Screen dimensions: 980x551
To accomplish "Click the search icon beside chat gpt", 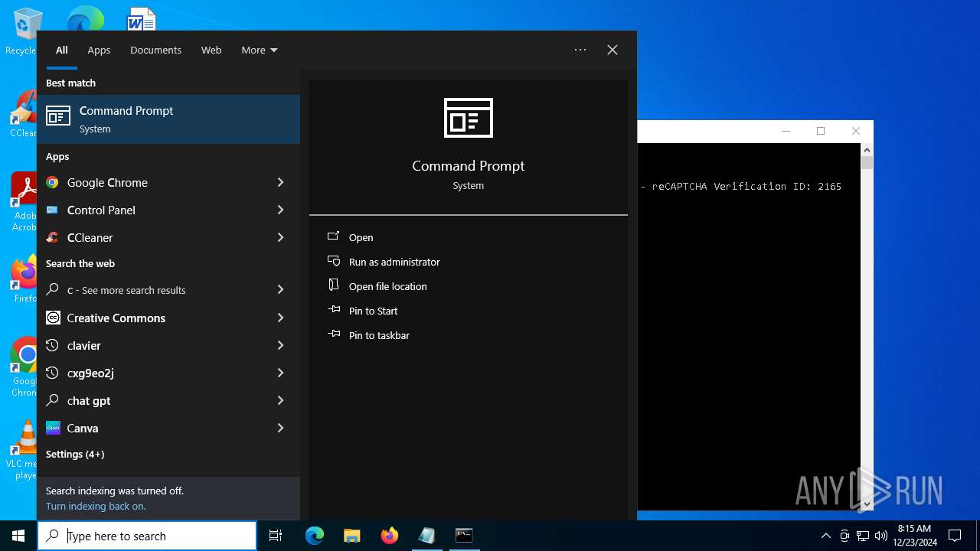I will tap(53, 400).
